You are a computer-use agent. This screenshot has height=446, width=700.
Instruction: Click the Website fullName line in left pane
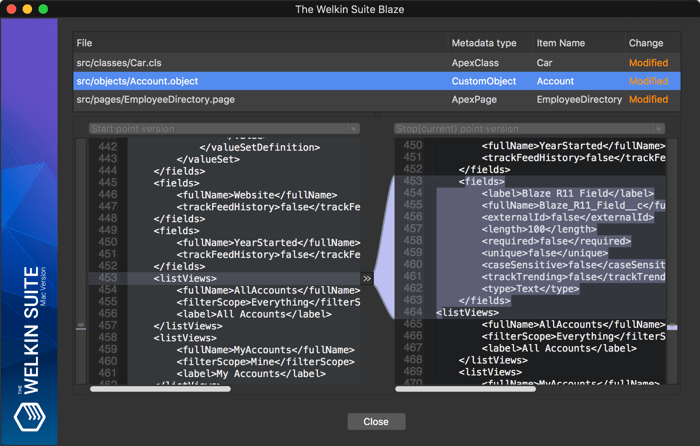coord(256,195)
